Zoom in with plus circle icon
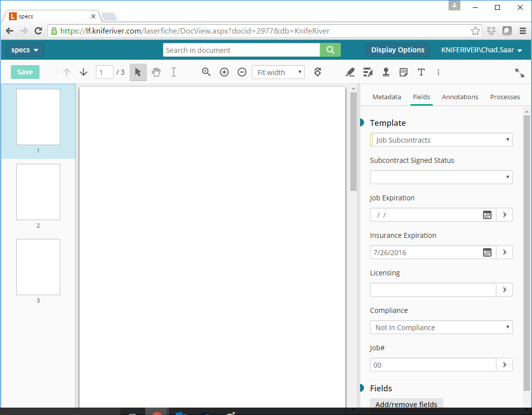 [x=224, y=72]
